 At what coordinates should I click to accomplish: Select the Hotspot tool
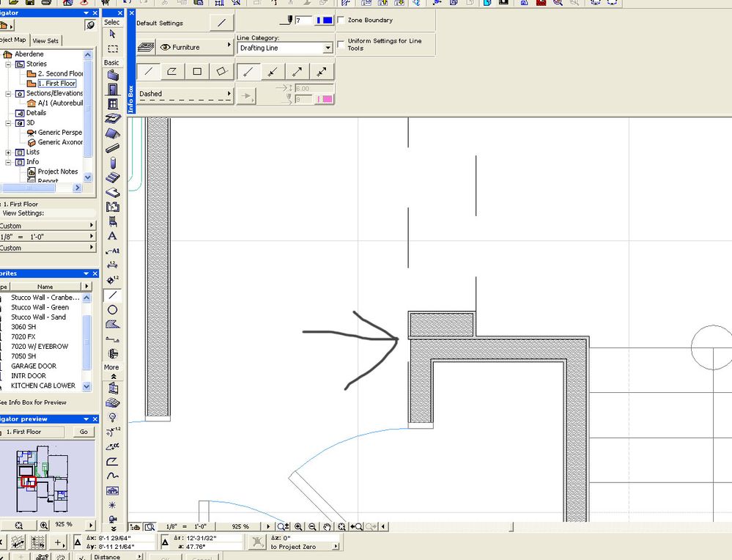click(x=113, y=505)
